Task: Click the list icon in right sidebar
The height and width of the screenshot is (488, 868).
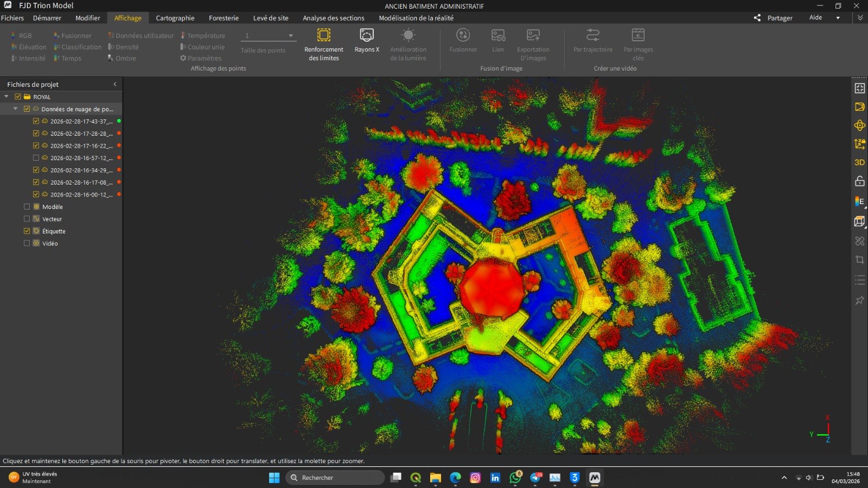Action: coord(859,280)
